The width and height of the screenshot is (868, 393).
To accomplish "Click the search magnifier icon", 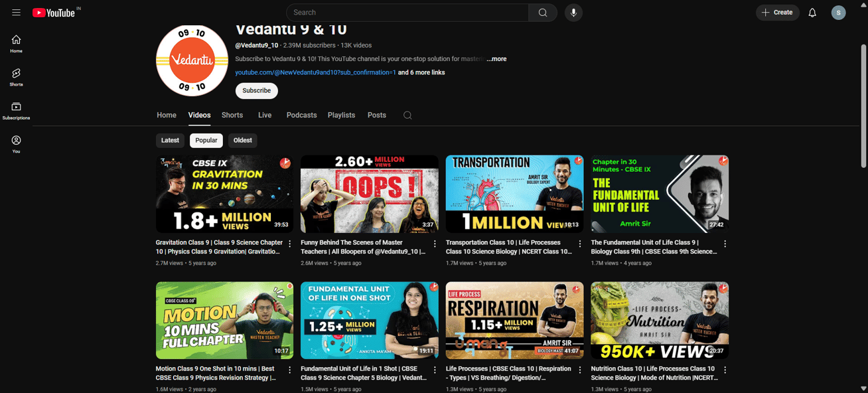I will coord(542,12).
